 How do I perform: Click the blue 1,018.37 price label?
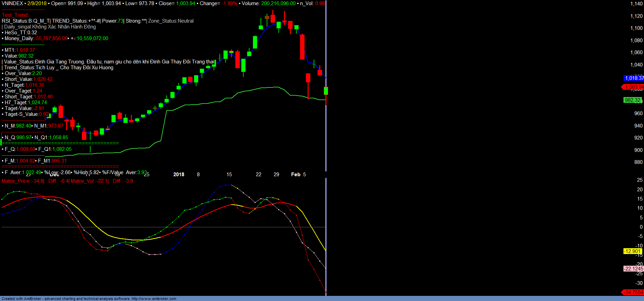point(634,78)
